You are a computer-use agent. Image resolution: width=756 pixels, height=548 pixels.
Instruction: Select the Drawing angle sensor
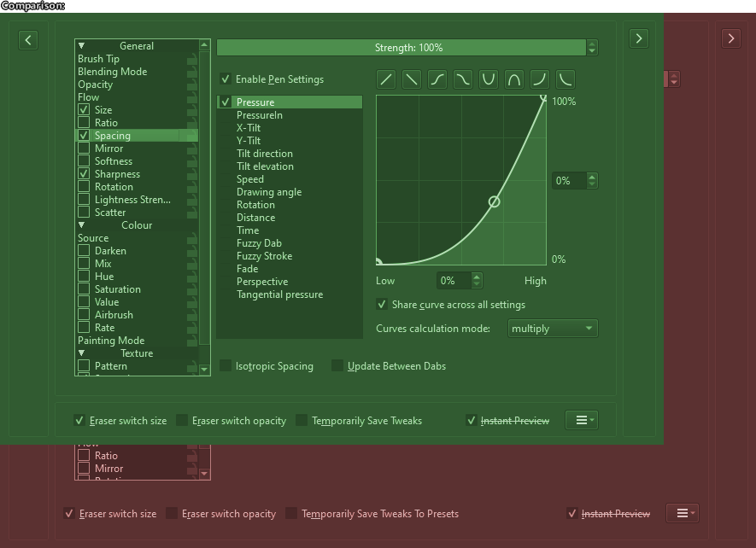pyautogui.click(x=290, y=192)
